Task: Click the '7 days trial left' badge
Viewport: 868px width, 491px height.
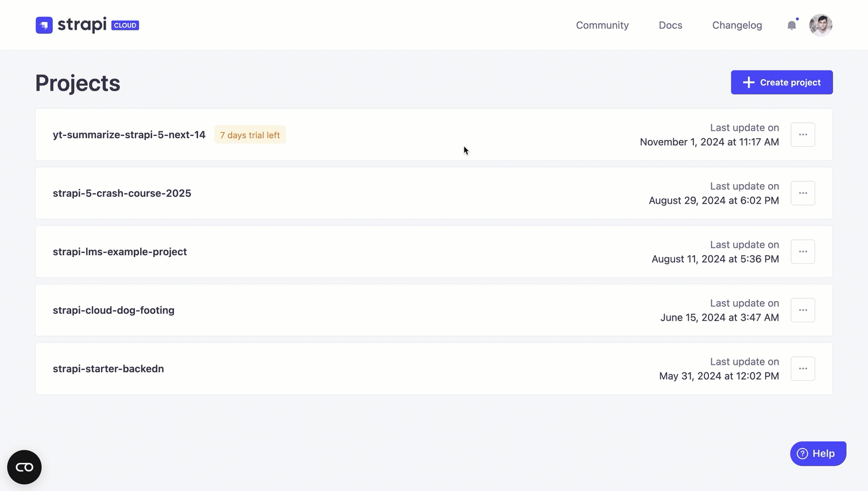Action: pos(250,135)
